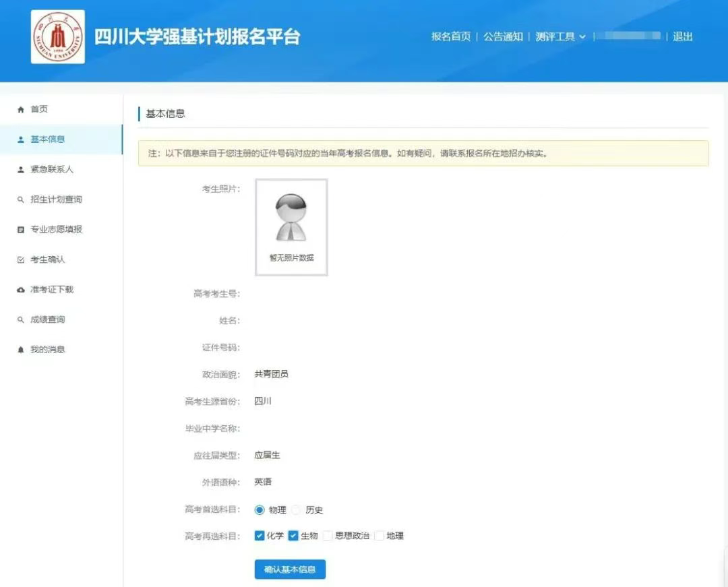Click the 姓名 label
728x587 pixels.
pos(229,321)
